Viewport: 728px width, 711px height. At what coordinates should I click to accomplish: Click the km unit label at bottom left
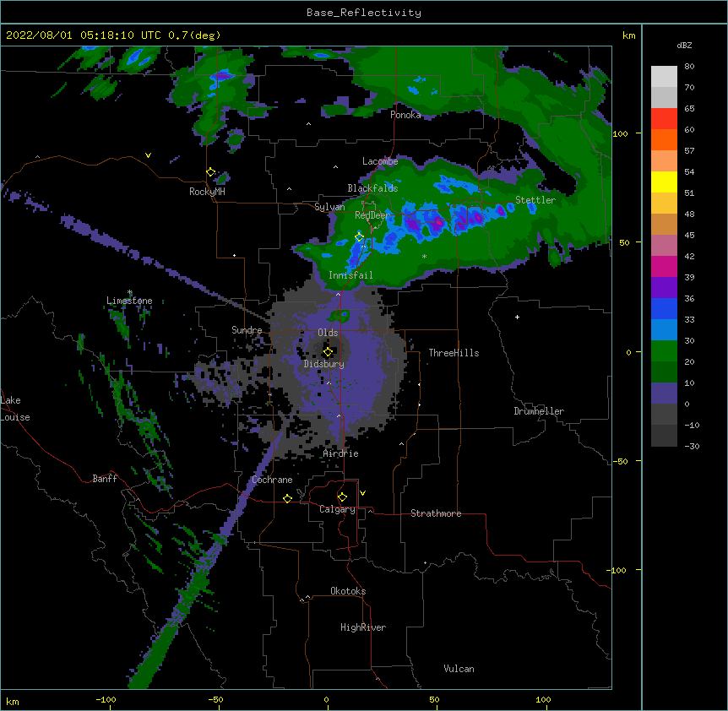click(x=13, y=702)
